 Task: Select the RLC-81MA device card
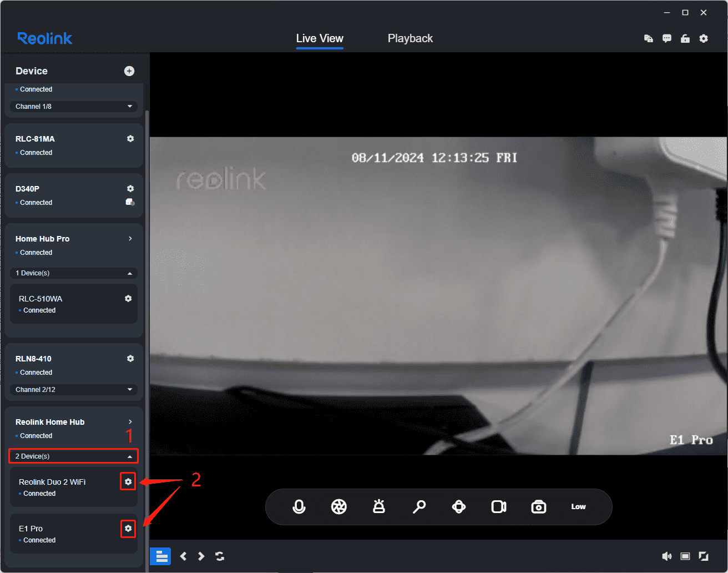pyautogui.click(x=74, y=145)
